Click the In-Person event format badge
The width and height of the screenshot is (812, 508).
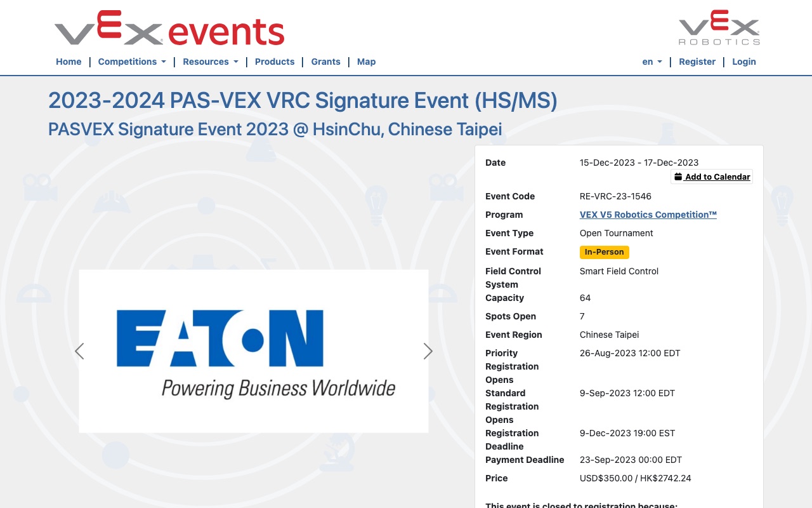point(605,252)
